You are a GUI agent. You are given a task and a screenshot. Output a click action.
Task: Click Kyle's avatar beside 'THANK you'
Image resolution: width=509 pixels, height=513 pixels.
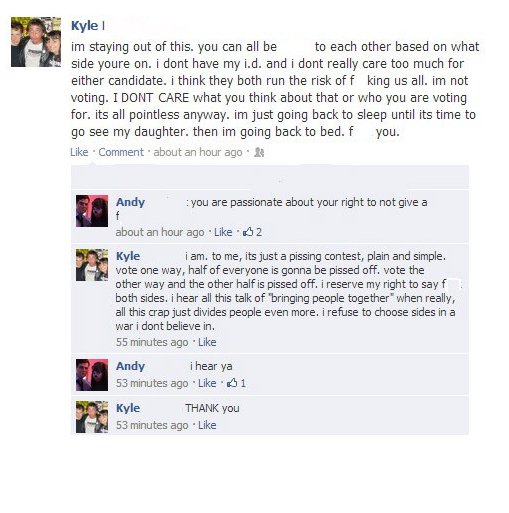click(92, 417)
